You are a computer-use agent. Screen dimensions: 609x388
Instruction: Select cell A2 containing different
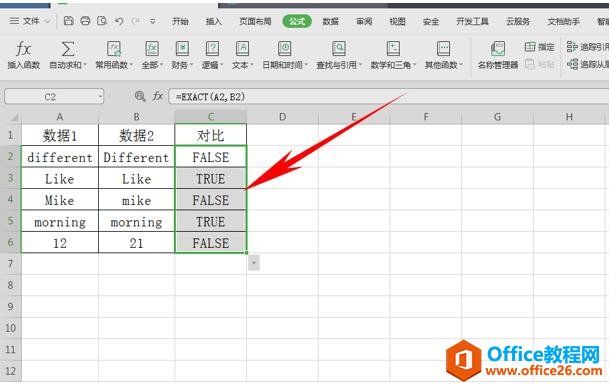[60, 157]
